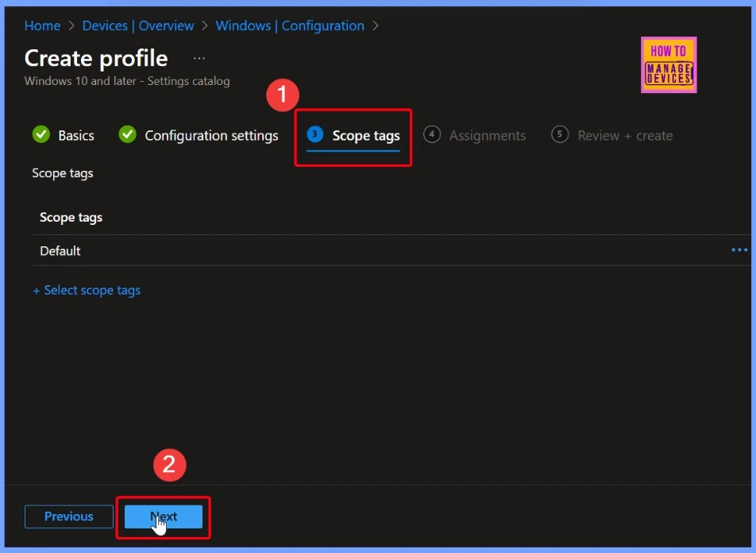Click the step 3 circle icon

pos(314,133)
